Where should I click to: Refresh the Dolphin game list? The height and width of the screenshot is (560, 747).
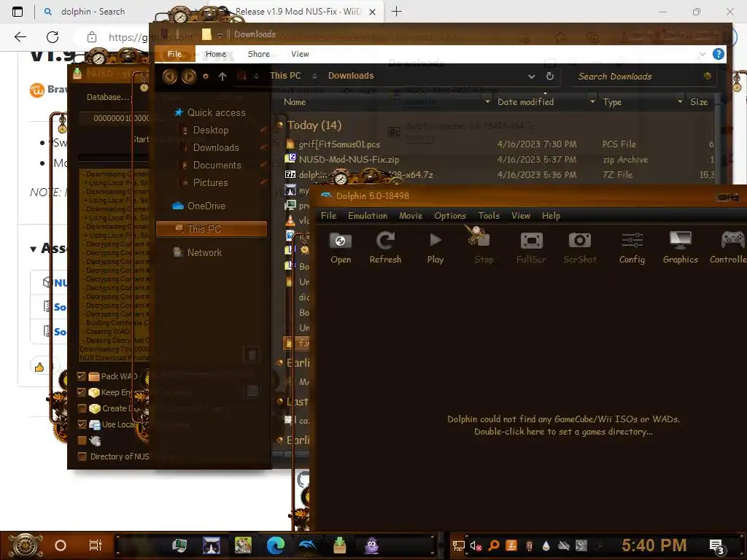[x=385, y=248]
